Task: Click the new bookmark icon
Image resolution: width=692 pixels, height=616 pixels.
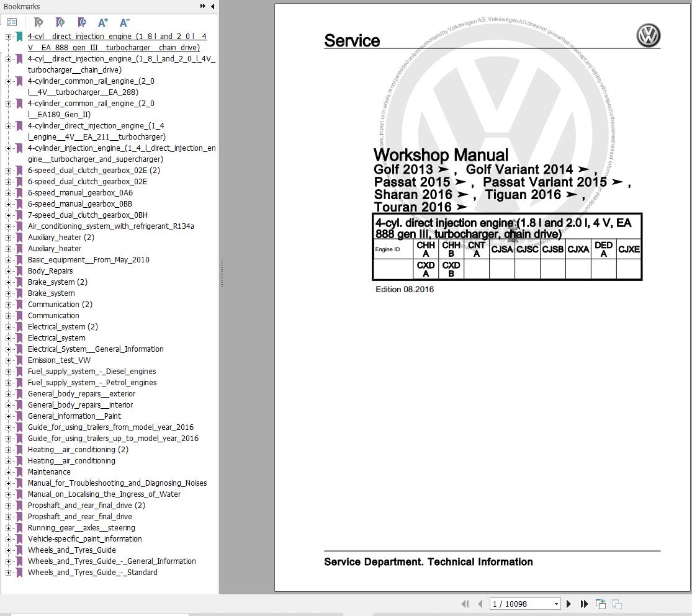Action: pyautogui.click(x=60, y=22)
